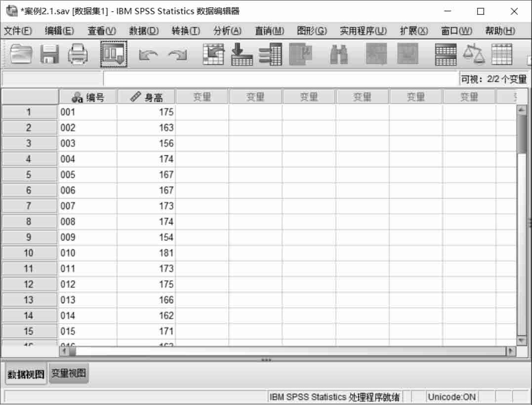Select row header number 15
The width and height of the screenshot is (532, 405).
pyautogui.click(x=30, y=331)
